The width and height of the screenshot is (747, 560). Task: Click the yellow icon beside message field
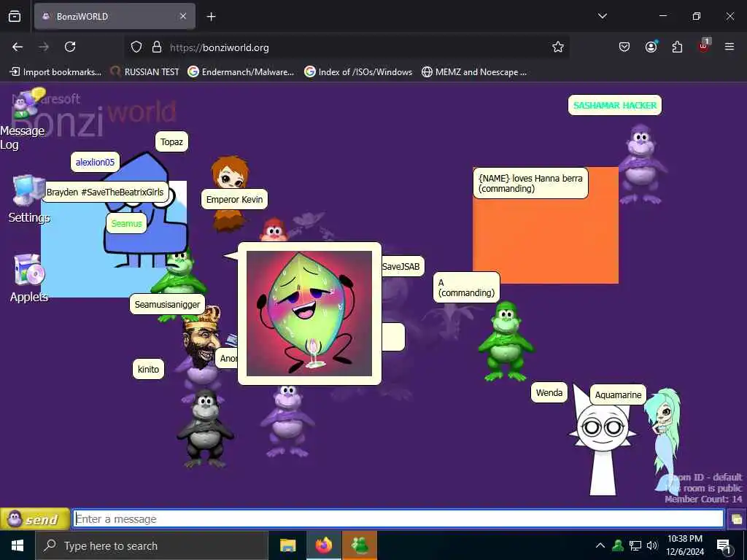click(x=737, y=519)
